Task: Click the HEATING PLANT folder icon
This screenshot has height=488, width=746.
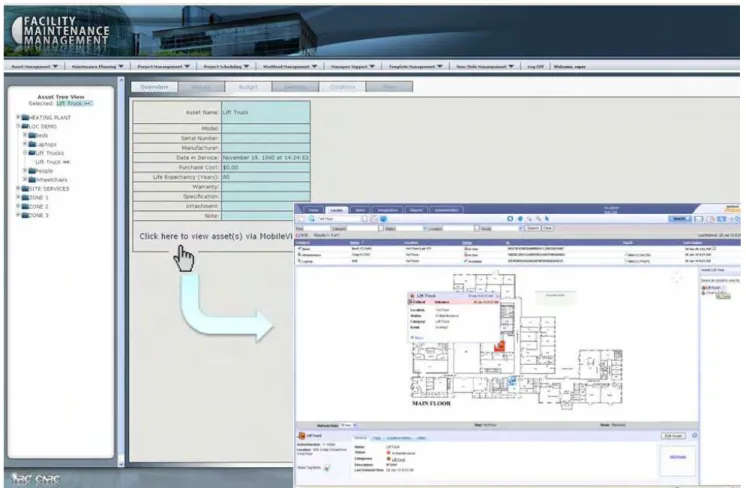Action: pos(26,117)
